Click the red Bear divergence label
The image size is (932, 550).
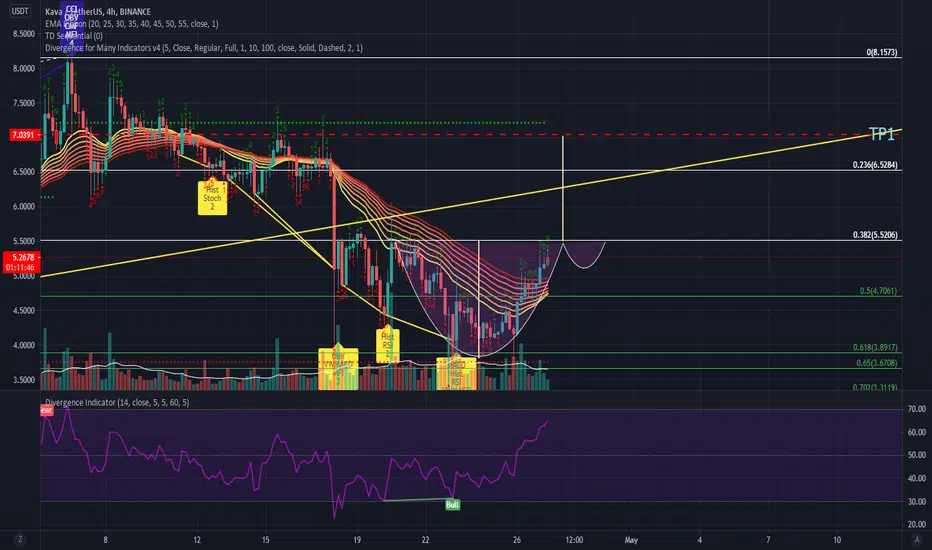(x=46, y=410)
